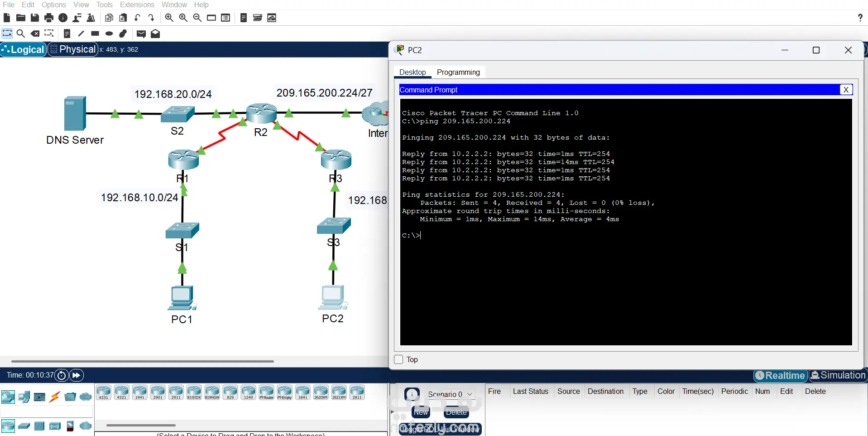The image size is (868, 436).
Task: Add a Simple PDU with the closed envelope
Action: tap(141, 34)
